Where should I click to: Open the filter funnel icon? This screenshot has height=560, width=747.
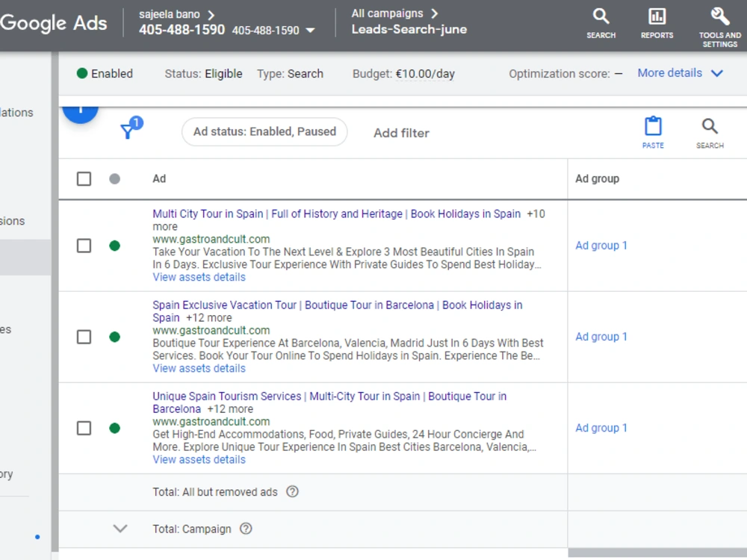pos(128,131)
